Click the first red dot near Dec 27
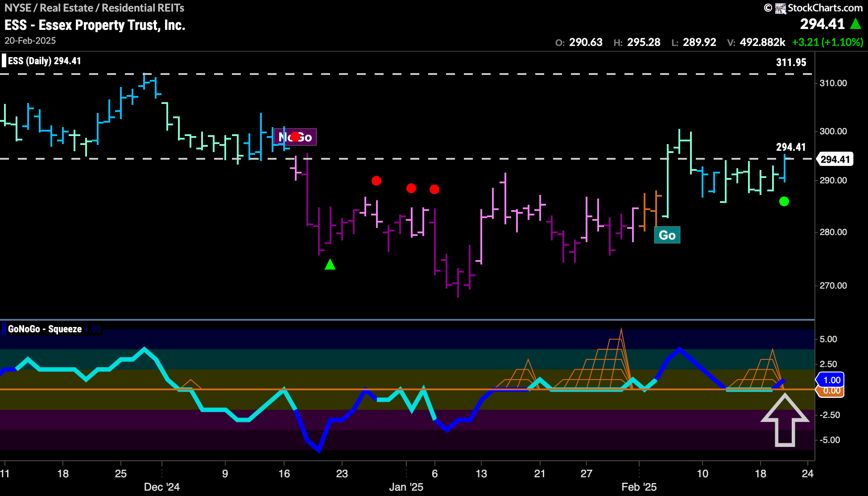868x496 pixels. click(376, 181)
